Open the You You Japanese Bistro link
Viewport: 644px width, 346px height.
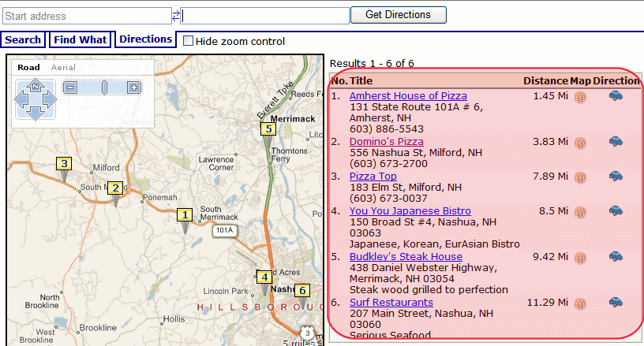[x=410, y=210]
